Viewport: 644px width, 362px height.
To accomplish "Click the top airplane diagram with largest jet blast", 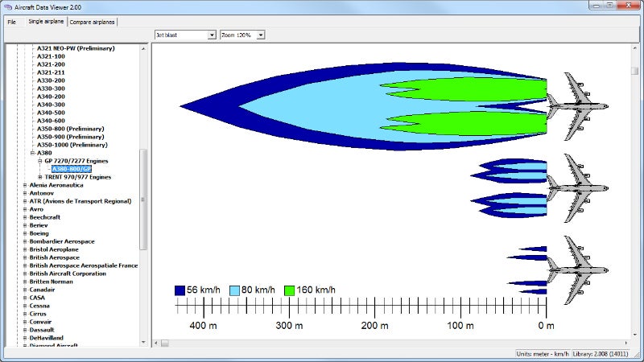I will tap(576, 106).
